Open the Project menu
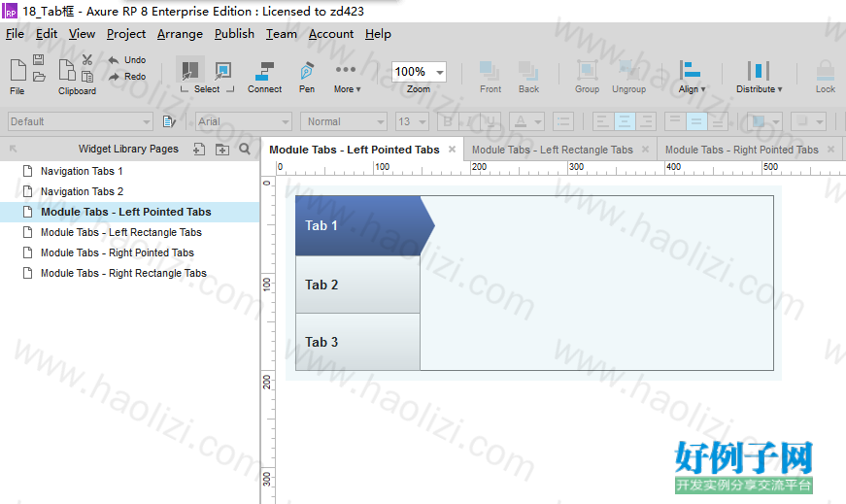The width and height of the screenshot is (846, 504). pyautogui.click(x=126, y=34)
